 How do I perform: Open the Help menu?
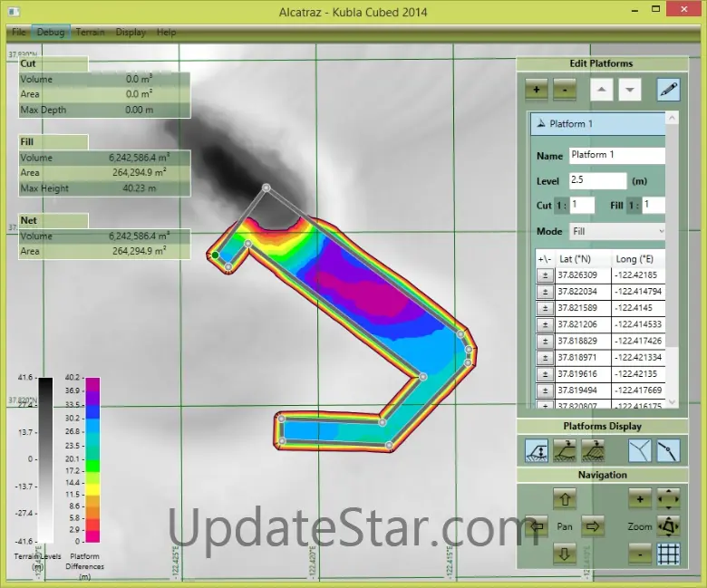click(x=167, y=32)
